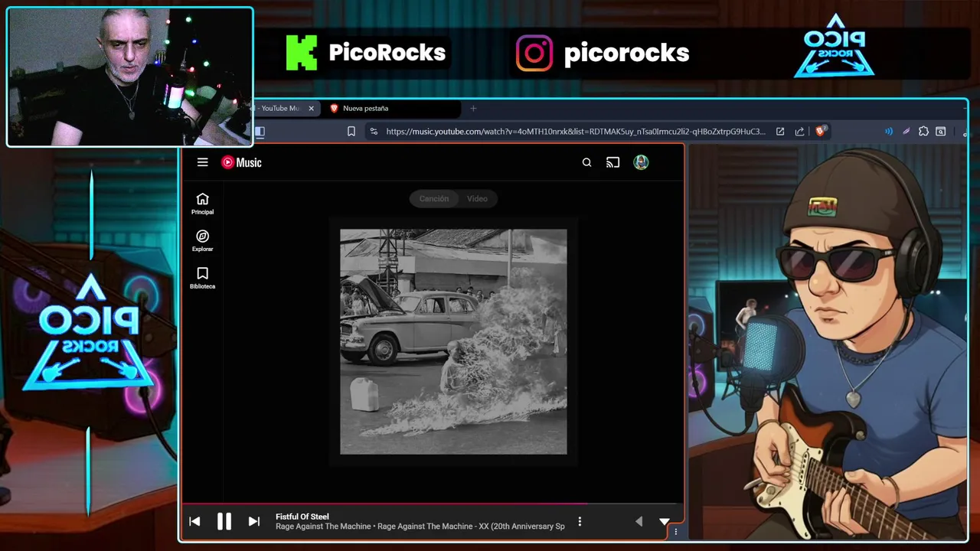Close the YouTube Music tab
Screen dimensions: 980x551
[311, 109]
